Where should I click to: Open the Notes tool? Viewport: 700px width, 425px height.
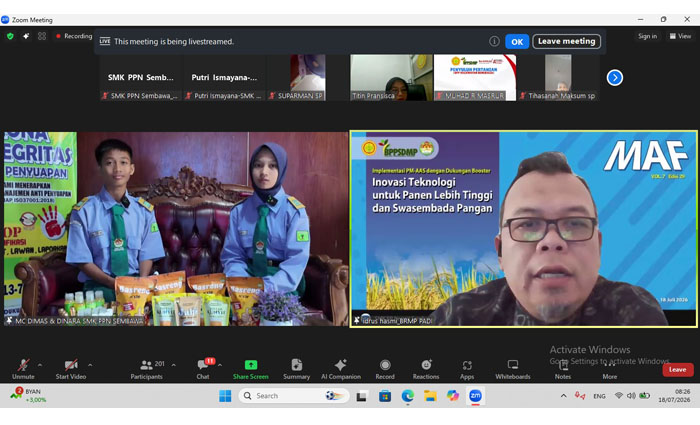click(x=563, y=369)
